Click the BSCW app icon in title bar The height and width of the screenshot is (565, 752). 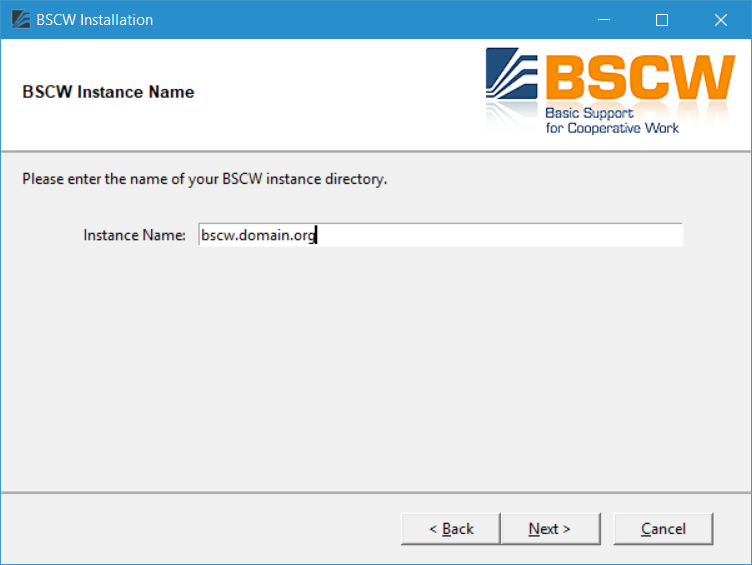coord(21,20)
